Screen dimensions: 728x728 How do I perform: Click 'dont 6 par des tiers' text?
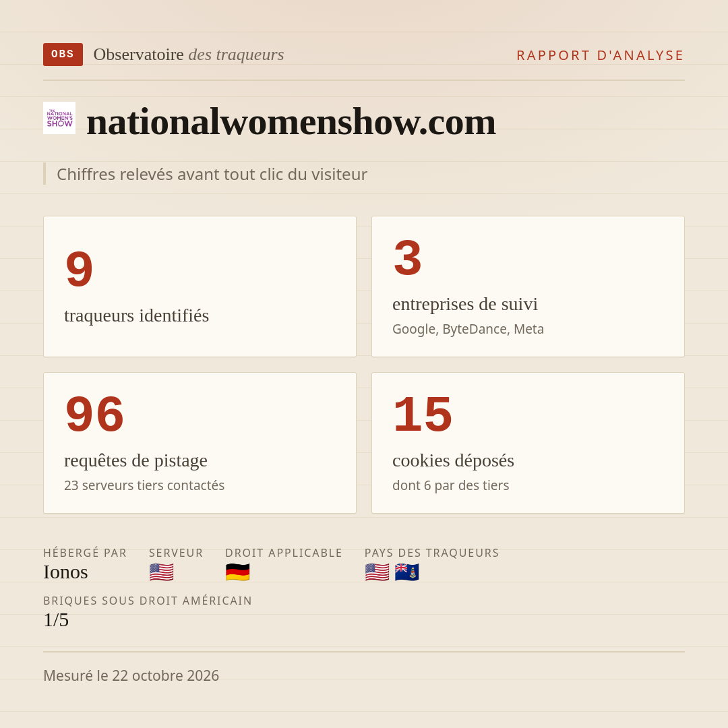tap(451, 485)
